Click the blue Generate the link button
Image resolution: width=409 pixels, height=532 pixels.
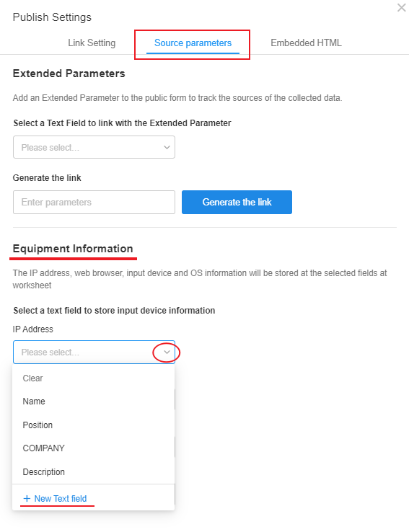click(x=237, y=203)
